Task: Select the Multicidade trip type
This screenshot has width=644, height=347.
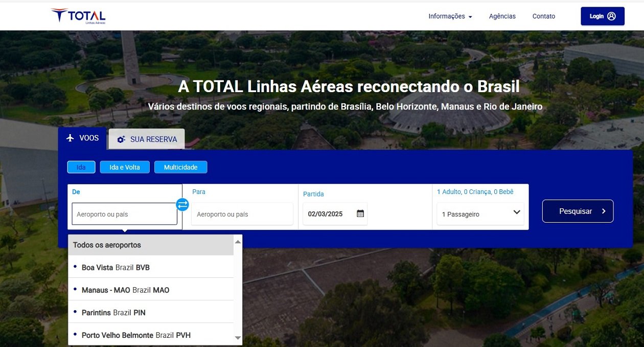Action: pos(180,167)
